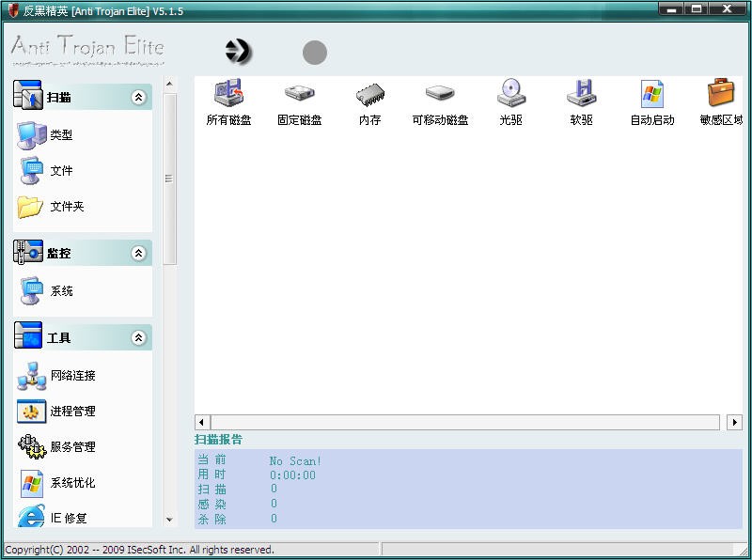Open the 自动启动 startup items scanner
Viewport: 752px width, 560px height.
coord(650,101)
